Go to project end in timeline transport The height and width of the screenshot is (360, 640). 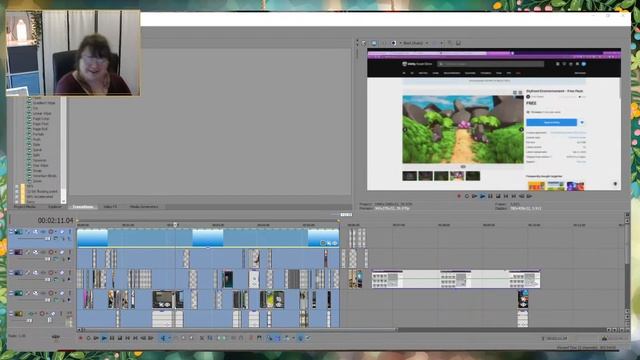[x=135, y=338]
